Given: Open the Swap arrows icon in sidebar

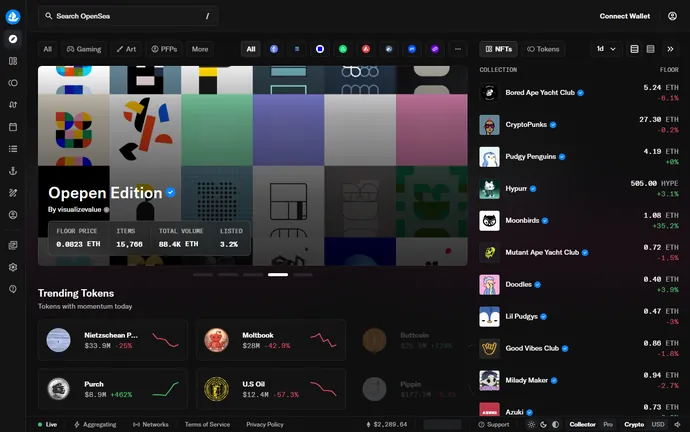Looking at the screenshot, I should point(13,105).
